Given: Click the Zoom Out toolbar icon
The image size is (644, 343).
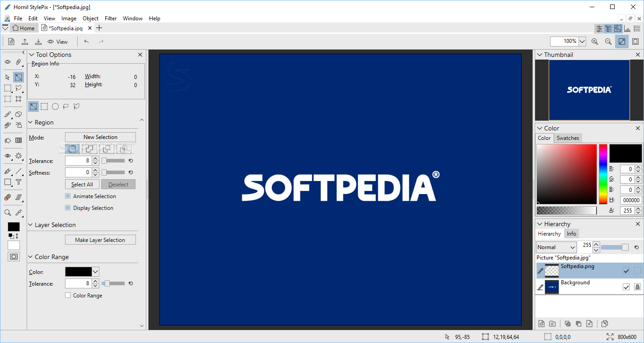Looking at the screenshot, I should click(x=608, y=42).
